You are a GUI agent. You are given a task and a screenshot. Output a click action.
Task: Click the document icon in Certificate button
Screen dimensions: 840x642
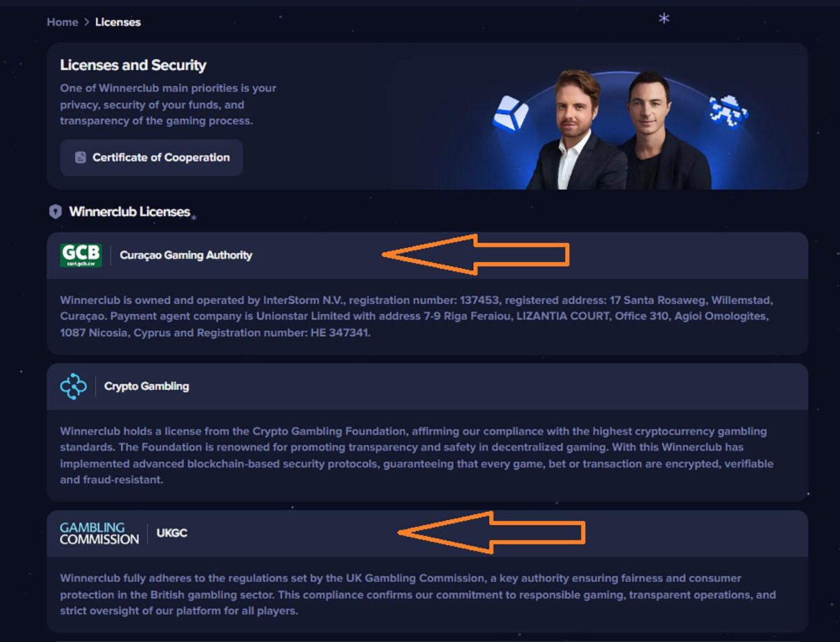point(80,158)
